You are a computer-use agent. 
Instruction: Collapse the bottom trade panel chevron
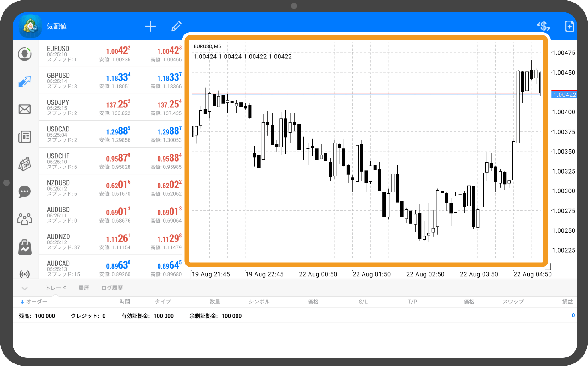25,288
